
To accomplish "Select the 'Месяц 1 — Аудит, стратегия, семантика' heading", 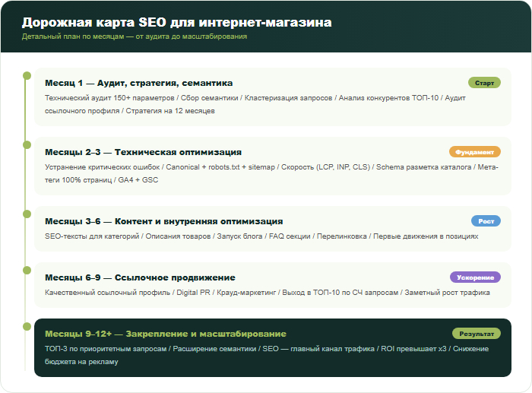I will (139, 83).
